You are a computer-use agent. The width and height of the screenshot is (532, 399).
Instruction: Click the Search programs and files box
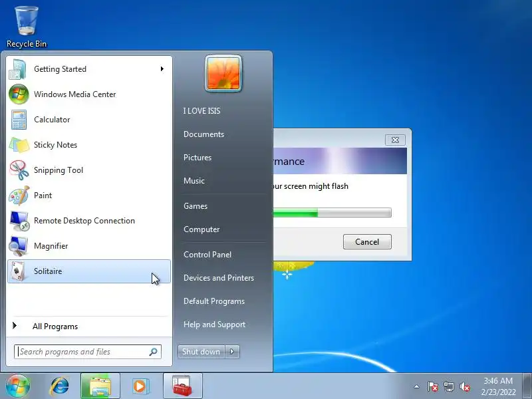click(88, 352)
